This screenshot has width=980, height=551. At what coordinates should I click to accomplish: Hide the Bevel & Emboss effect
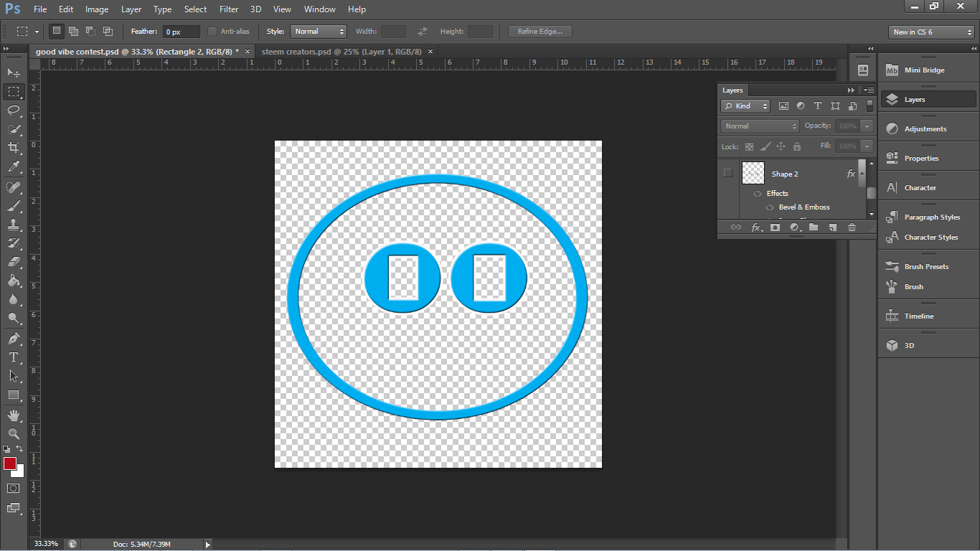[770, 207]
